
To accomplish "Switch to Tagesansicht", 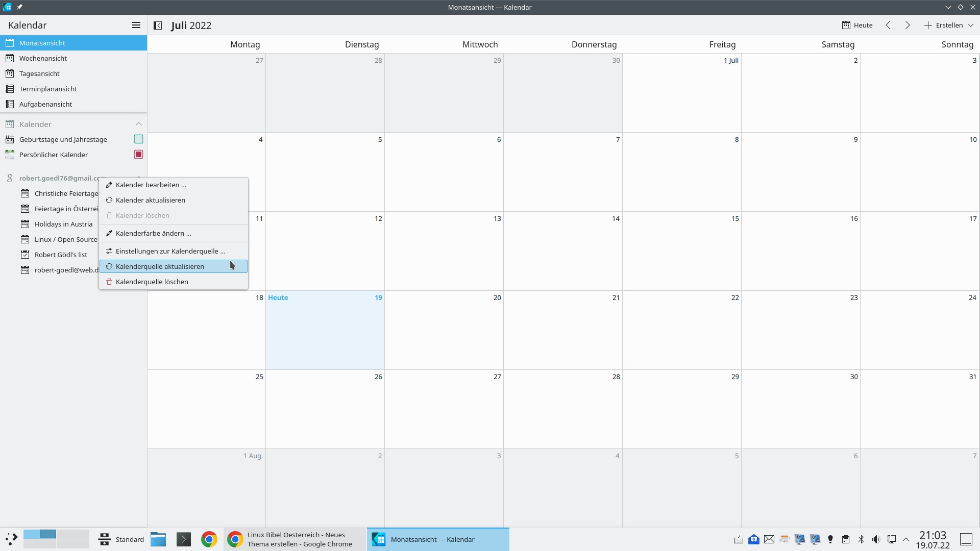I will coord(38,73).
